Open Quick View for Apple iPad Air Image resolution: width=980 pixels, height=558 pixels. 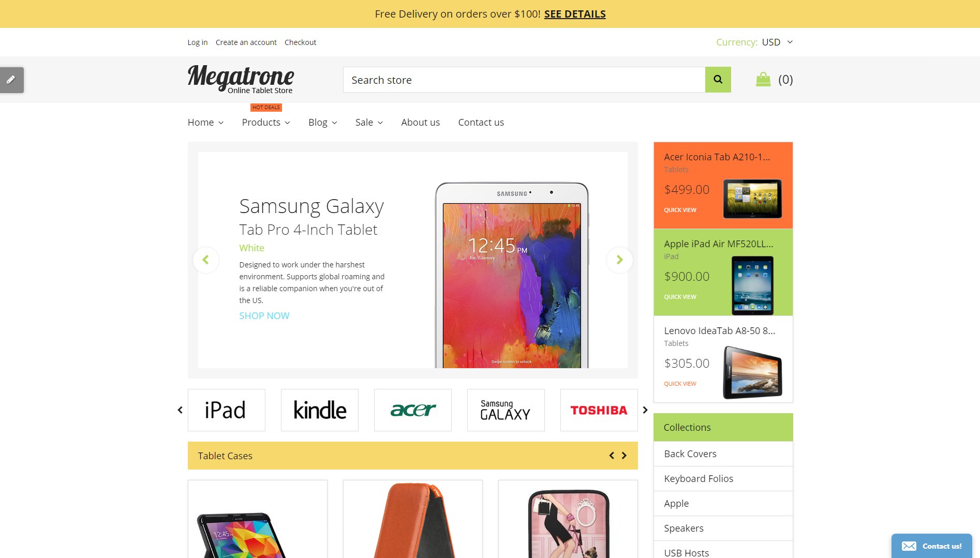[680, 297]
